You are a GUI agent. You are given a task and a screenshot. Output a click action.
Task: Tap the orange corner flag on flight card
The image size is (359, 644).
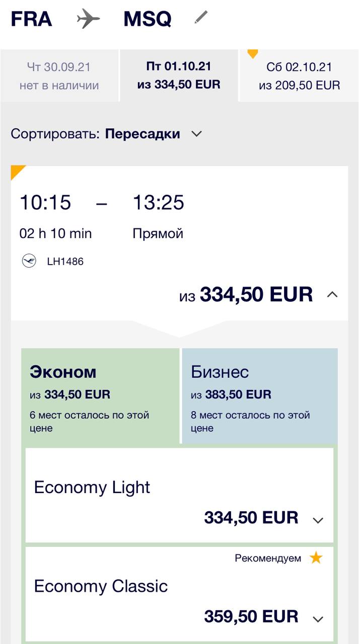[17, 172]
